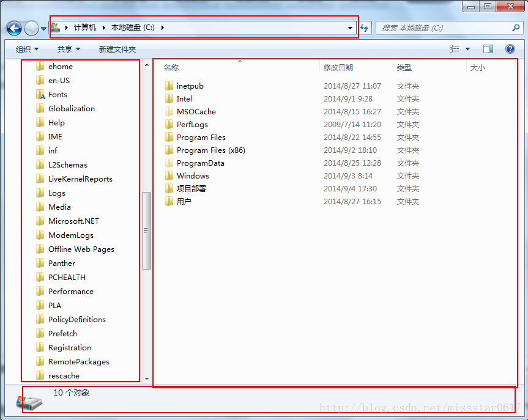Click the computer icon in address bar
This screenshot has height=420, width=528.
(56, 28)
